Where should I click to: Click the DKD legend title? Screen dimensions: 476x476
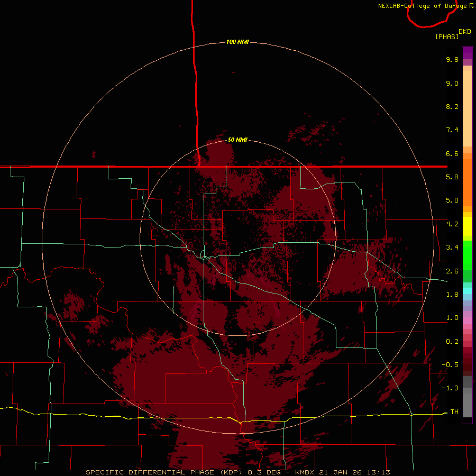(464, 31)
